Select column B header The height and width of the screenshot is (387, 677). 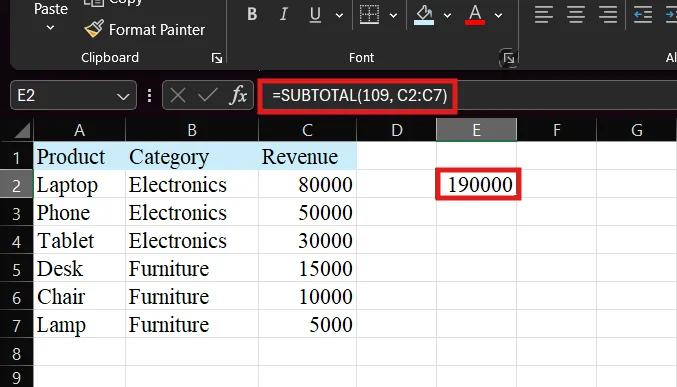click(x=192, y=130)
